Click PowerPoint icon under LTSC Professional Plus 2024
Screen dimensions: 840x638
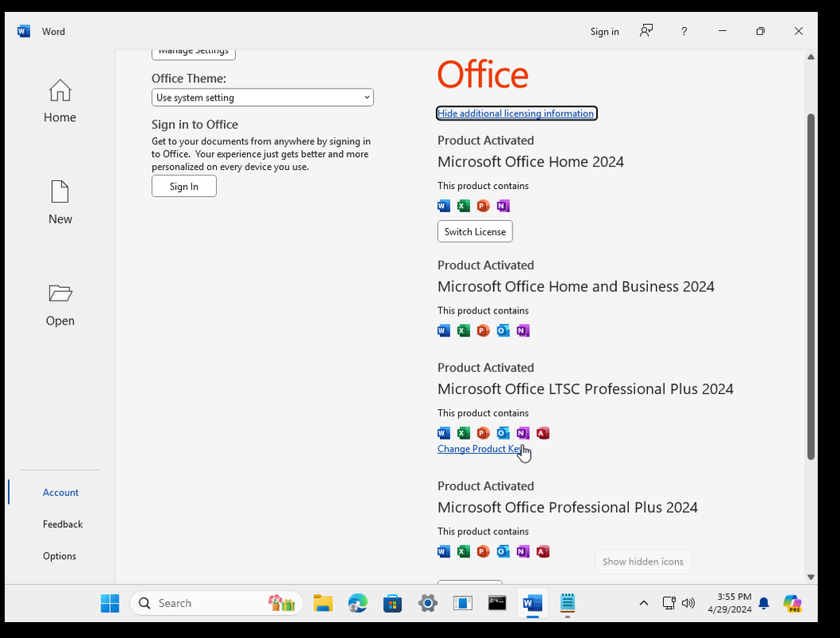coord(483,433)
